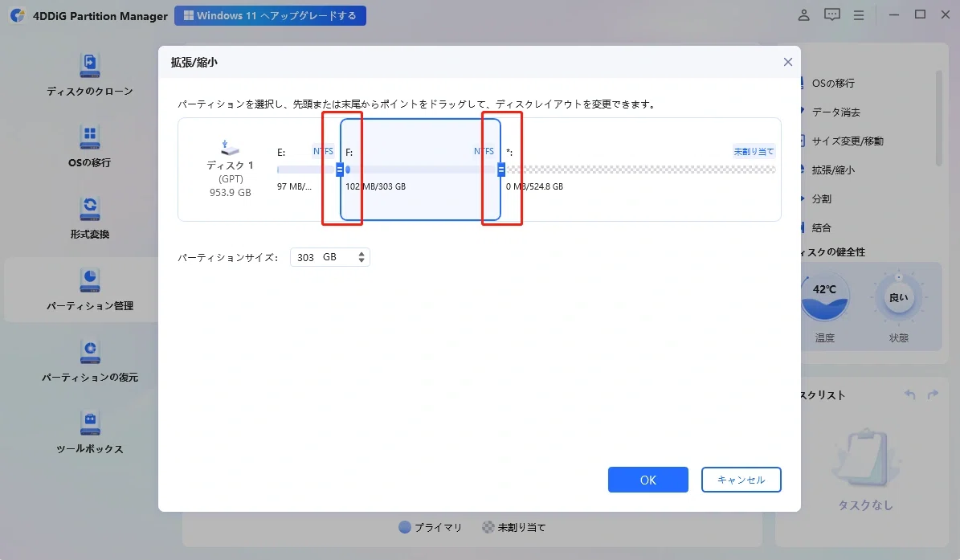
Task: Select the Partition Management (パーティション管理) sidebar icon
Action: tap(89, 280)
